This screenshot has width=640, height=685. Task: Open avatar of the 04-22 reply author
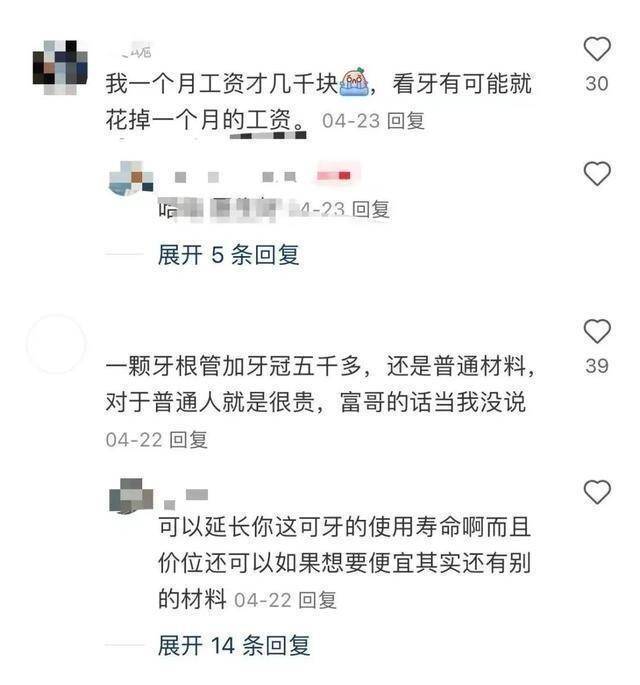[131, 495]
